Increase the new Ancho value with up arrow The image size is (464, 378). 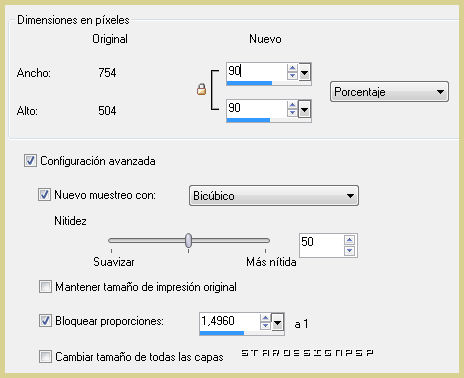292,68
